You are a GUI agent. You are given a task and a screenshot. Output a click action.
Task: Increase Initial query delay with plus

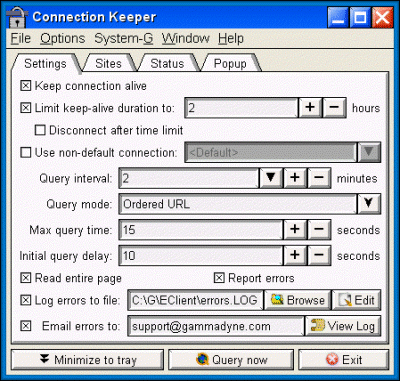(295, 255)
